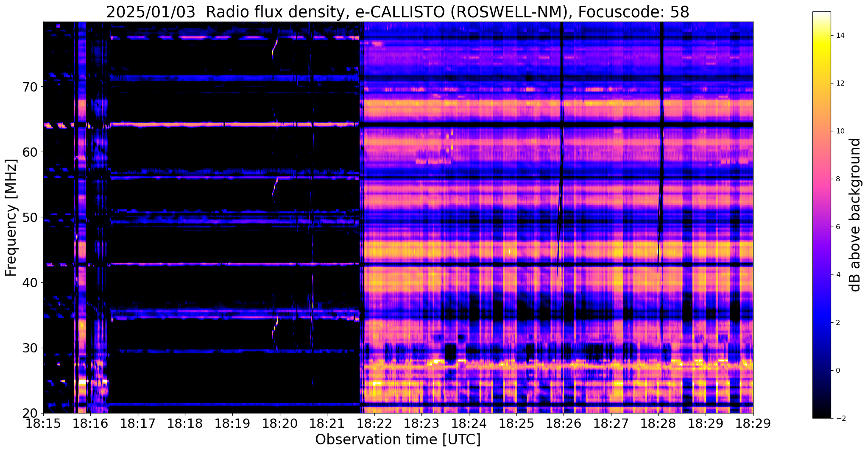Click the 18:27 time tick label
The height and width of the screenshot is (452, 868).
pyautogui.click(x=611, y=424)
